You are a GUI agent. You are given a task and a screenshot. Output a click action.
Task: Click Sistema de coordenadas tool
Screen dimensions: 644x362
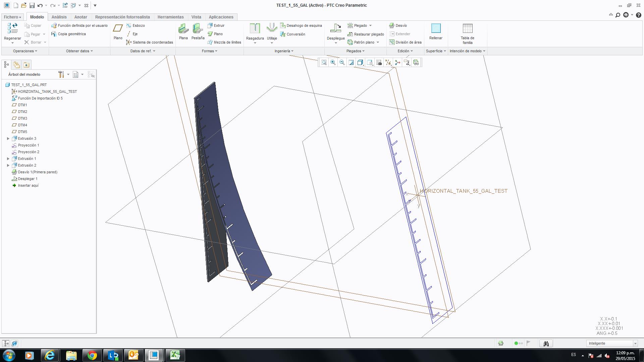coord(150,42)
